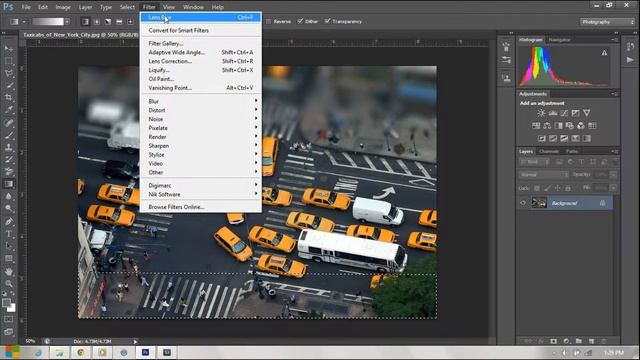Click the background color swatch
This screenshot has width=640, height=360.
point(13,309)
